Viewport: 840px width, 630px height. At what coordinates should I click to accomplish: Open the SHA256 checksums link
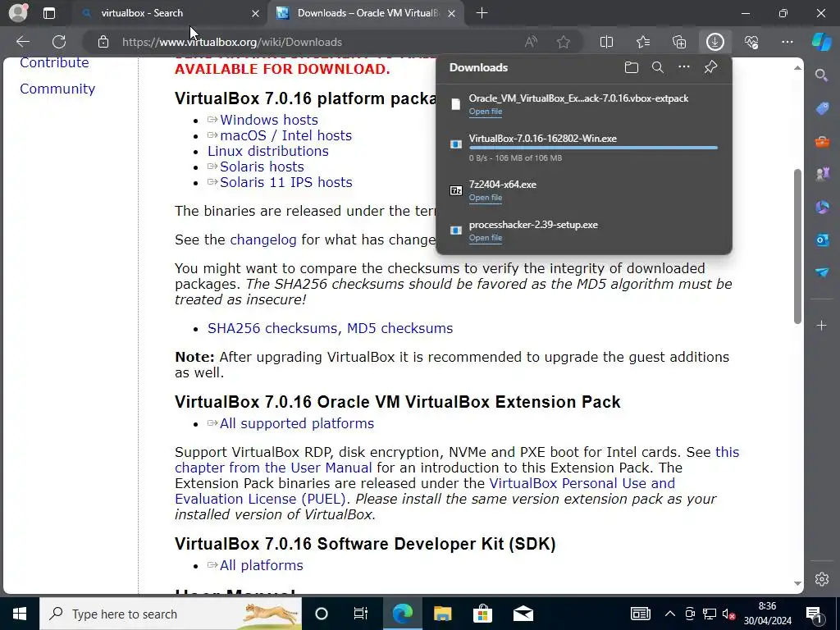tap(272, 328)
